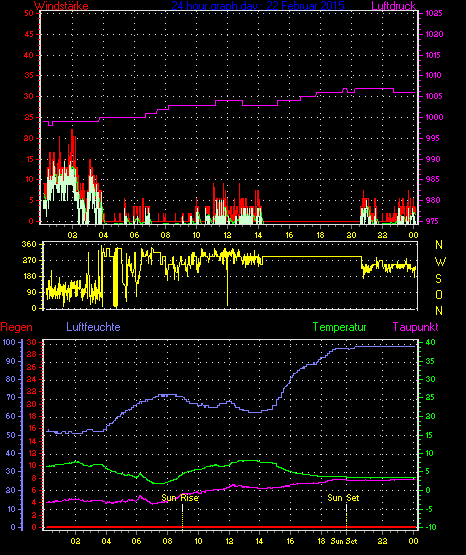Click the 40 tick on temperature axis
466x555 pixels.
(430, 342)
